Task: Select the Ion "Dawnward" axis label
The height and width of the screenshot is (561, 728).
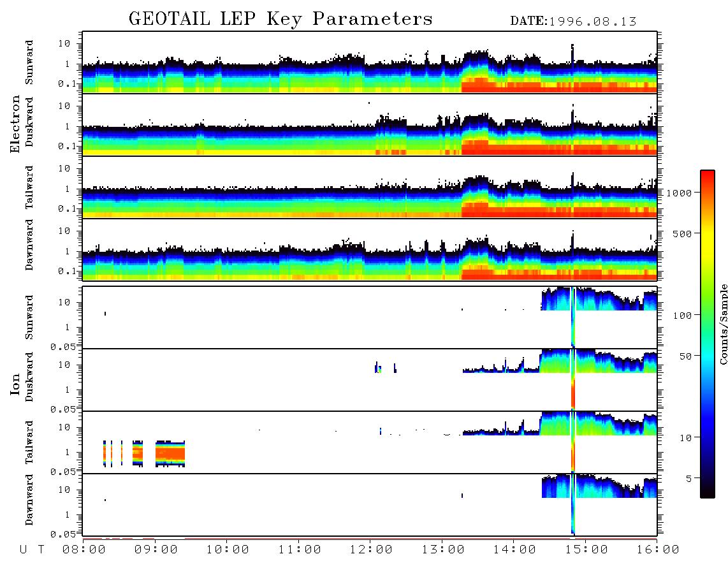Action: [x=29, y=500]
